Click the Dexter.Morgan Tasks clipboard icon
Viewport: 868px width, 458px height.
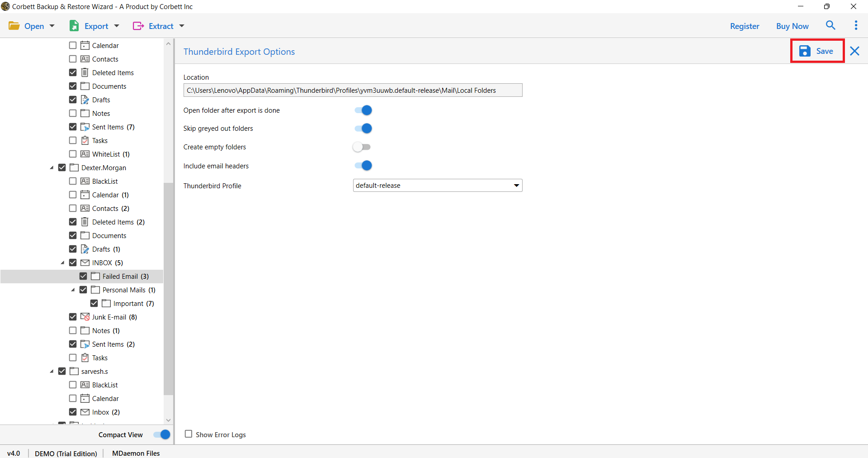85,358
